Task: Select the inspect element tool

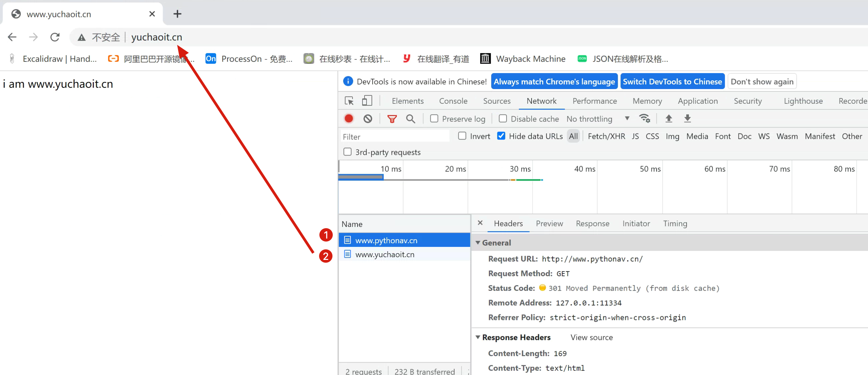Action: pyautogui.click(x=349, y=101)
